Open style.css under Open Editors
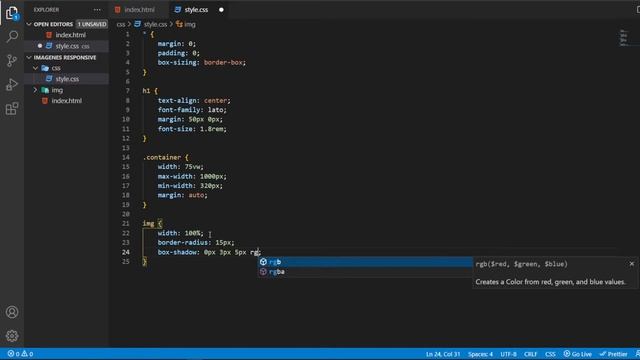The height and width of the screenshot is (360, 640). click(67, 46)
